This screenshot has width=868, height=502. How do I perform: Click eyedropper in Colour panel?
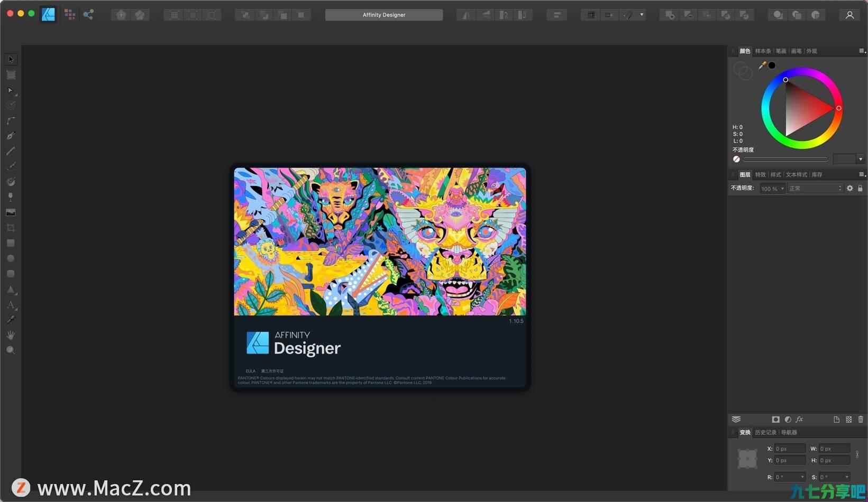762,66
